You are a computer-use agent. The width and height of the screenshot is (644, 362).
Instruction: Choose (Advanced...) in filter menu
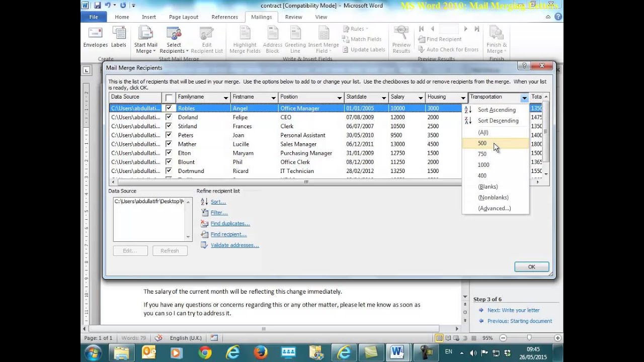click(496, 208)
